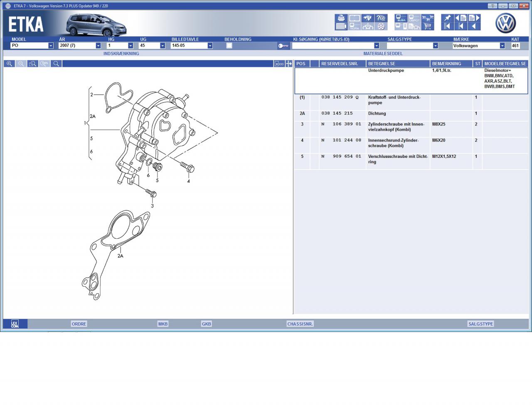Open the shopping cart icon
This screenshot has width=532, height=410.
[428, 26]
